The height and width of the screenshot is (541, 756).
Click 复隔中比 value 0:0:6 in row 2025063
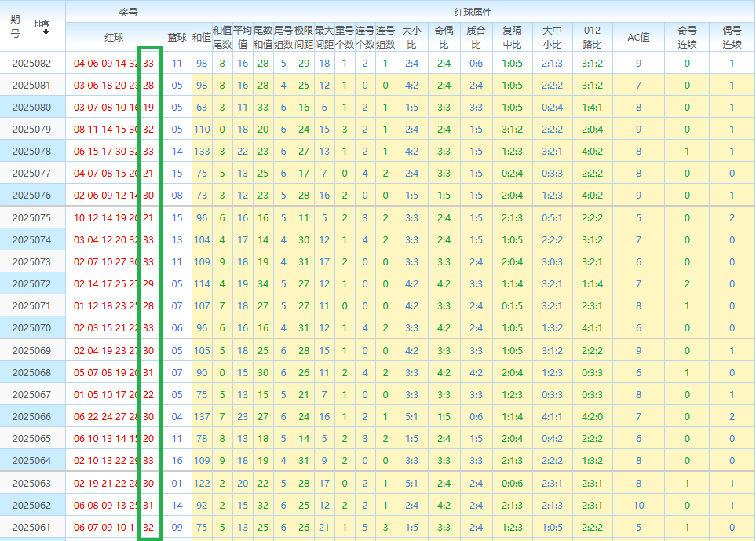click(512, 483)
